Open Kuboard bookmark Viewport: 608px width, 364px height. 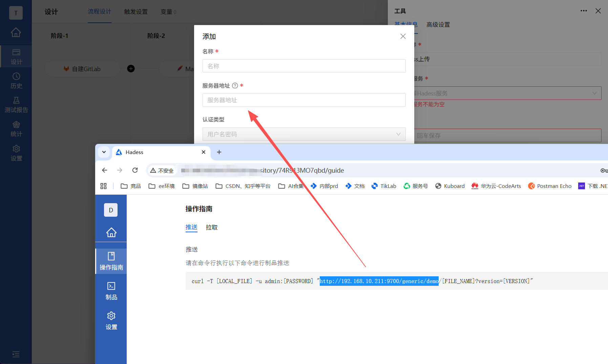[x=450, y=186]
